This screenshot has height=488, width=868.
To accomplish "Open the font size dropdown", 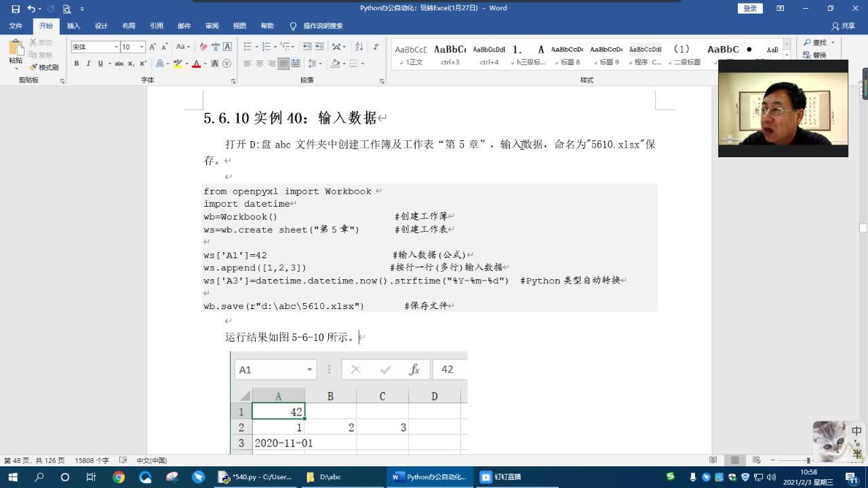I will [x=142, y=47].
